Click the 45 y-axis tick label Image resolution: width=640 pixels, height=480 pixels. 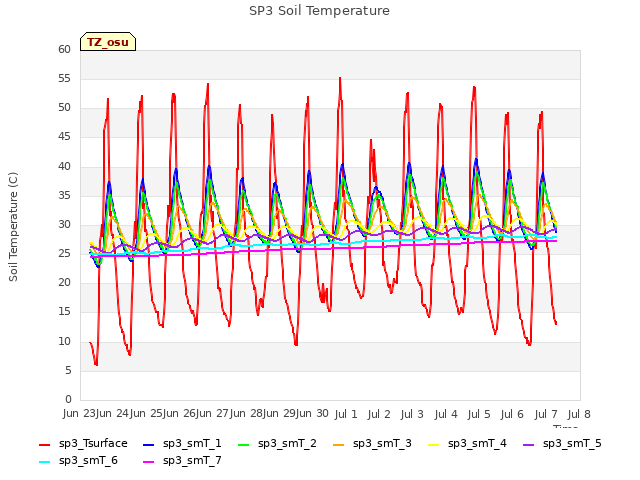[64, 137]
